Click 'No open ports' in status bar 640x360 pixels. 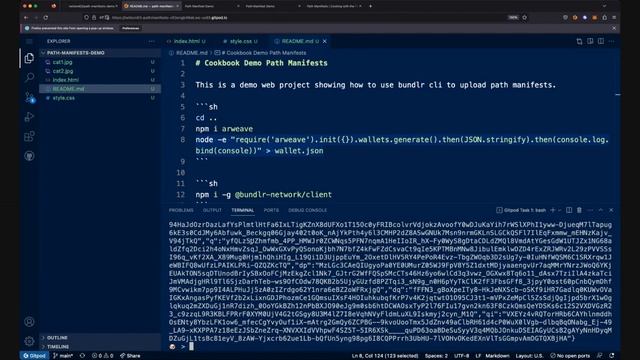click(x=570, y=356)
